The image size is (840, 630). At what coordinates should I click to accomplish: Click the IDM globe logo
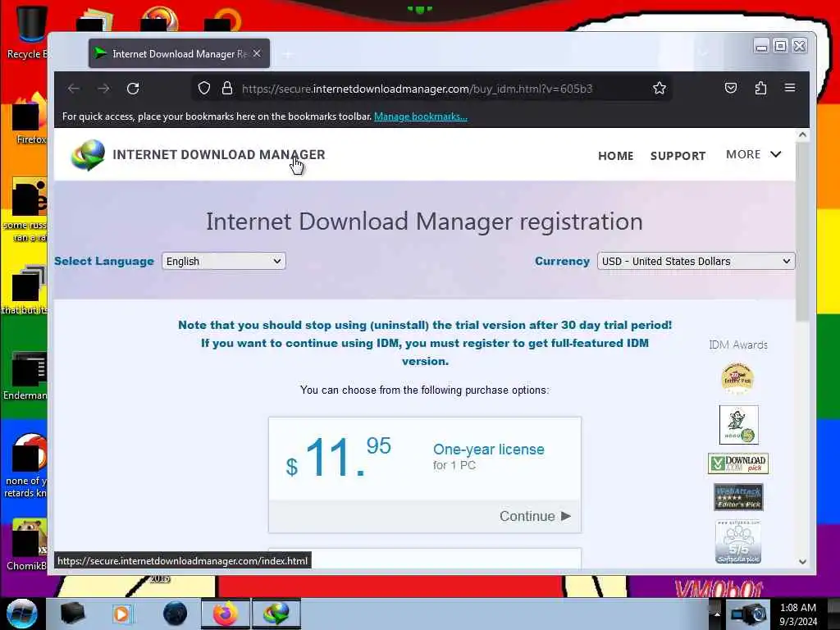[88, 155]
